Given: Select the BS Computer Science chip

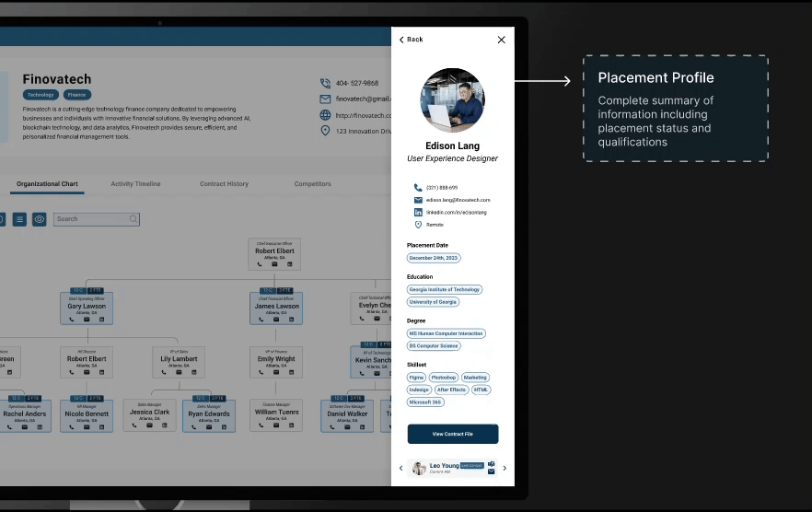Looking at the screenshot, I should point(434,346).
